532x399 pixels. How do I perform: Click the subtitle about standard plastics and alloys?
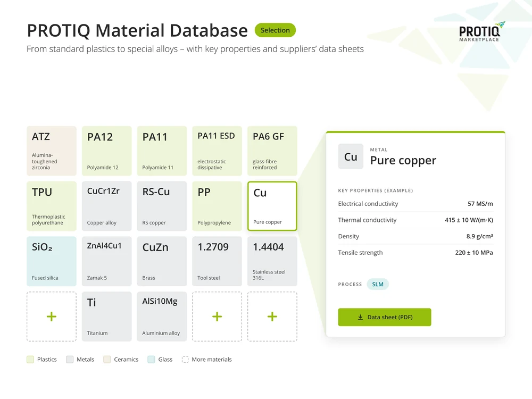point(195,49)
